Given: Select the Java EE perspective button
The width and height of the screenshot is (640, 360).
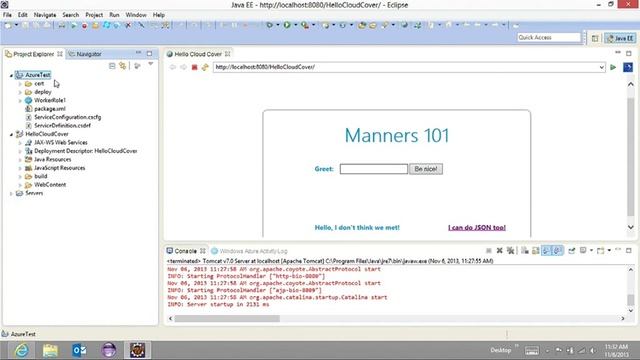Looking at the screenshot, I should pyautogui.click(x=620, y=38).
